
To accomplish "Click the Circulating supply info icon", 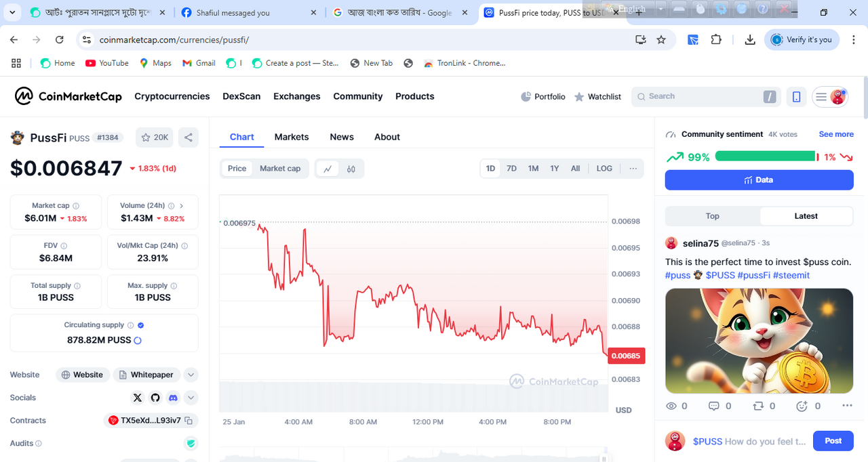I will click(x=130, y=325).
